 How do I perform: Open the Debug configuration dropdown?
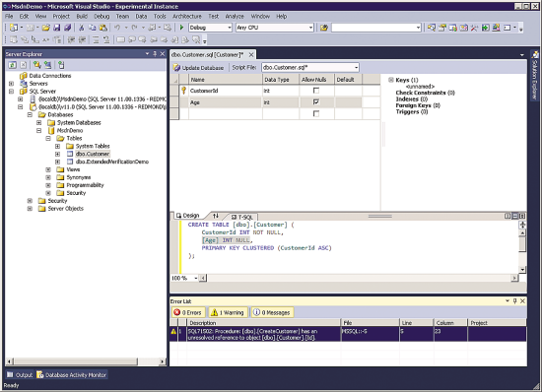click(x=230, y=28)
